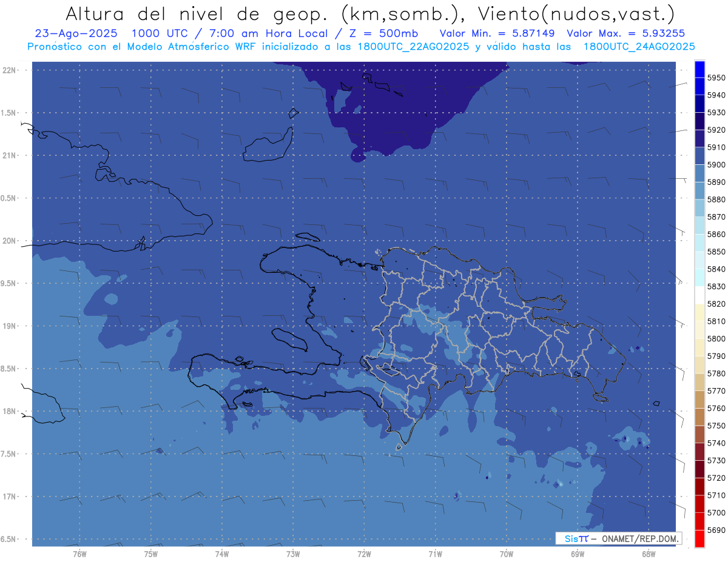Select the color swatch between 5770 and 5780
Image resolution: width=728 pixels, height=562 pixels.
point(699,382)
